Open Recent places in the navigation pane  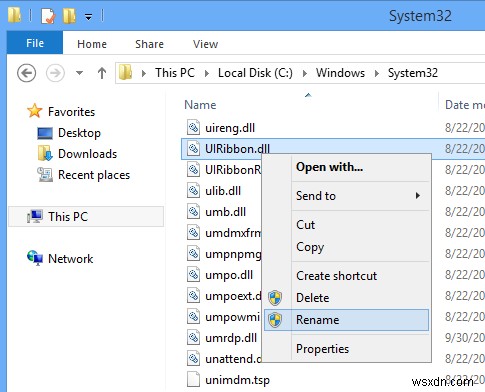pyautogui.click(x=94, y=175)
